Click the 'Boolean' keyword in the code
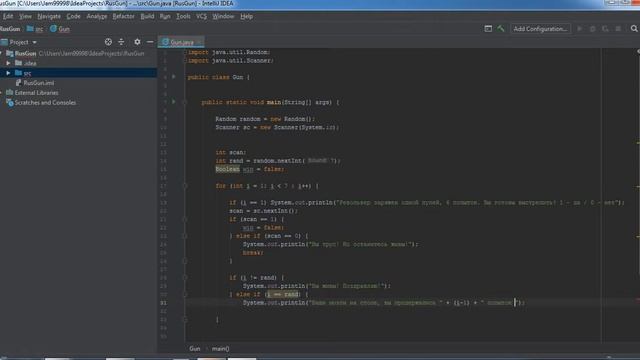 pos(227,169)
